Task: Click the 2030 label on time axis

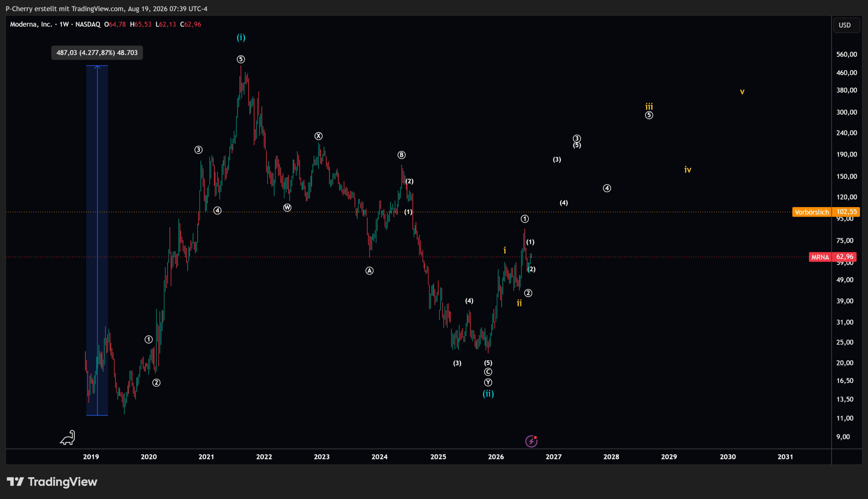Action: click(x=728, y=457)
